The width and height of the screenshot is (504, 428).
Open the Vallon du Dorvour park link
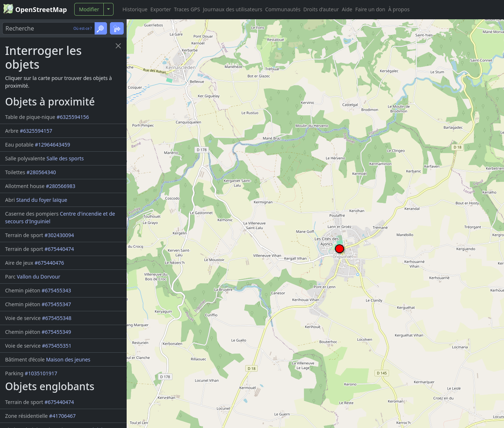click(x=39, y=277)
